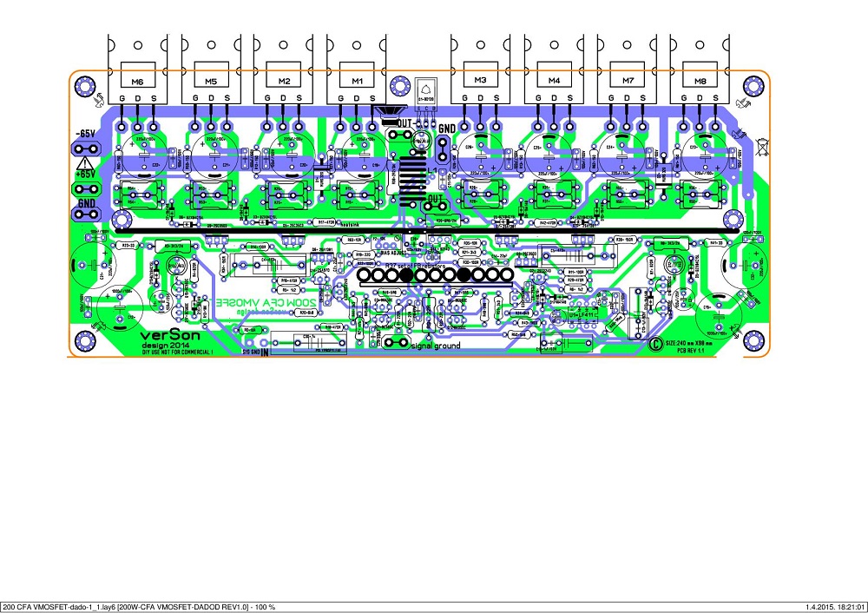Image resolution: width=868 pixels, height=613 pixels.
Task: Click the date '1.4.2015. 18:21:01' in the footer
Action: 835,608
